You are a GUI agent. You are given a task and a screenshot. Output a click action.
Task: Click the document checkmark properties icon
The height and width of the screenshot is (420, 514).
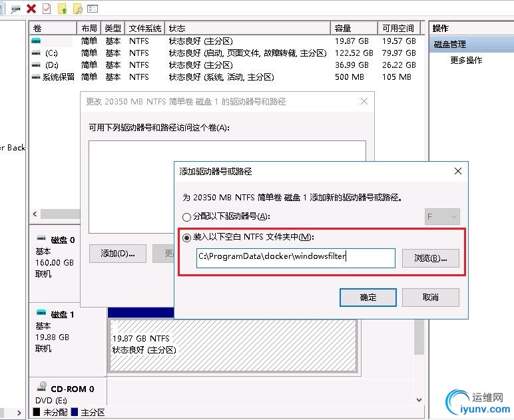[x=47, y=9]
